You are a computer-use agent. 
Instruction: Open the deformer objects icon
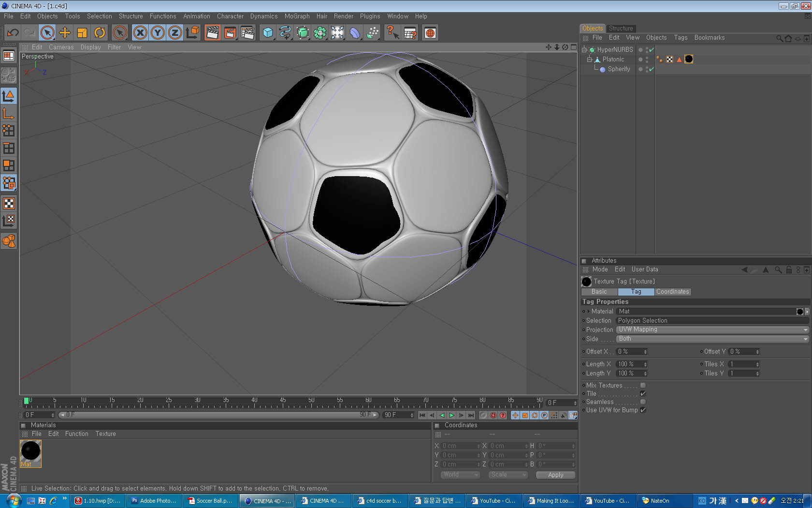coord(355,33)
